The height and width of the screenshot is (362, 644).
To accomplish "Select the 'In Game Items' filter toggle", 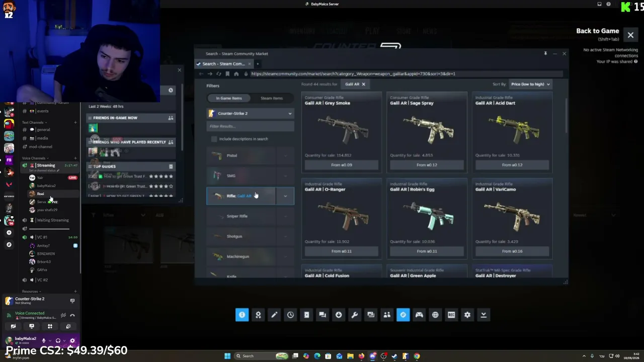I will click(229, 98).
